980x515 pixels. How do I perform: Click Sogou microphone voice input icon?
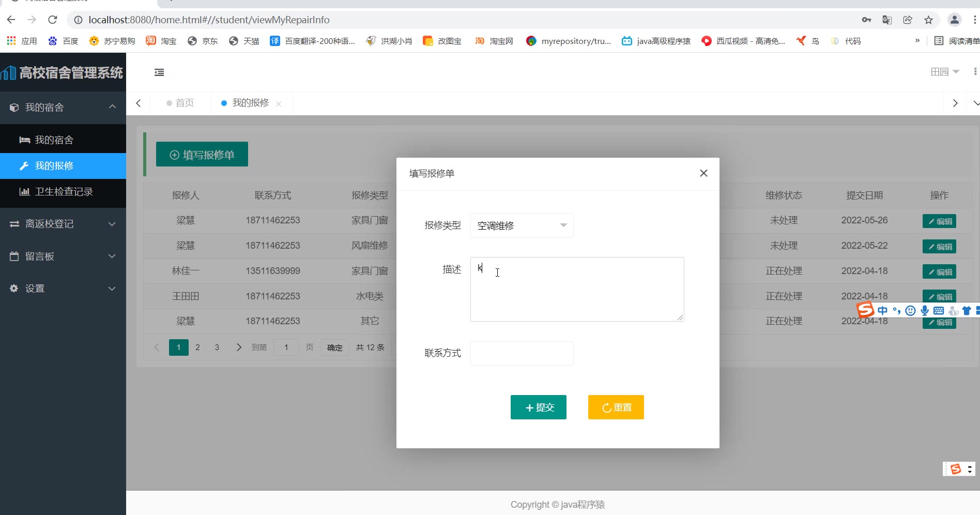point(925,310)
